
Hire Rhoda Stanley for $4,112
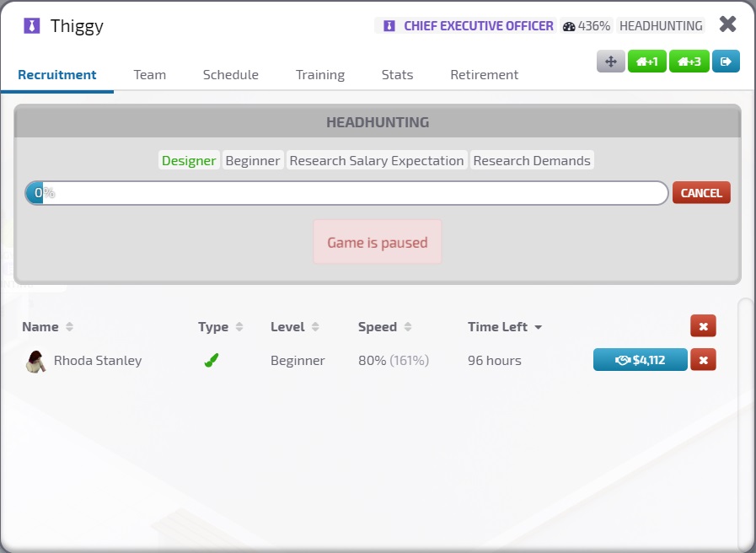(x=640, y=360)
